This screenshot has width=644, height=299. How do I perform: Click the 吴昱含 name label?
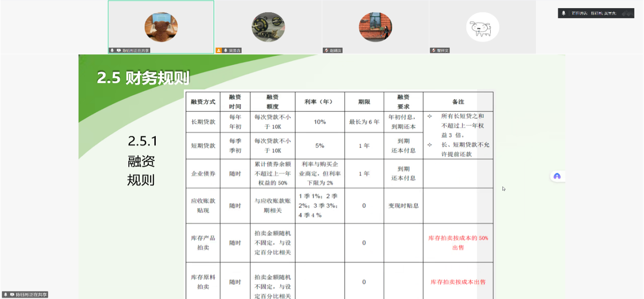235,51
